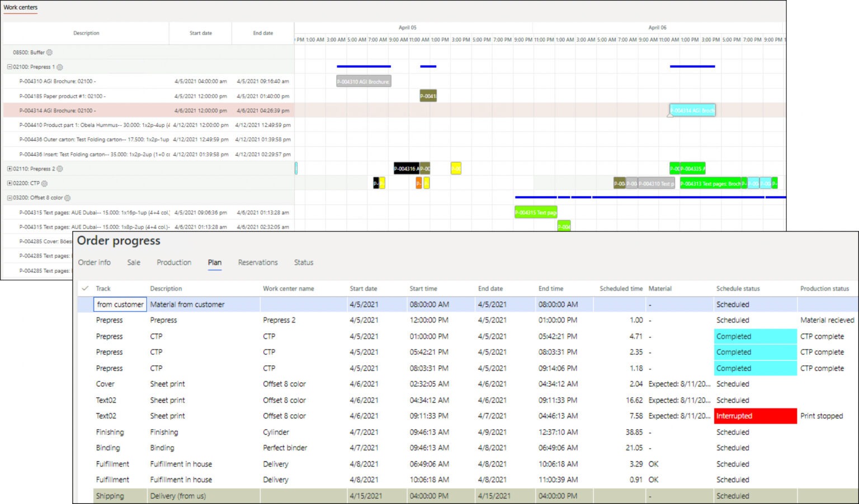Sort by the Start date column header
The image size is (859, 504).
click(x=364, y=288)
